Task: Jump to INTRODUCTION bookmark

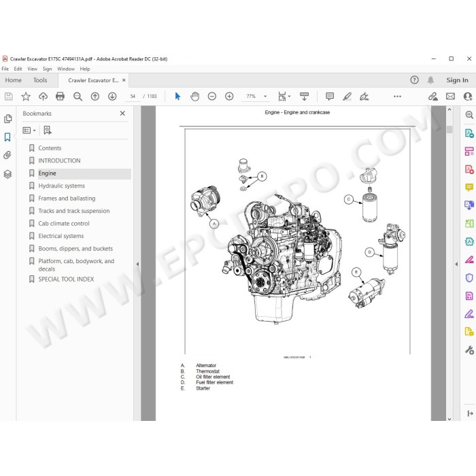Action: coord(60,160)
